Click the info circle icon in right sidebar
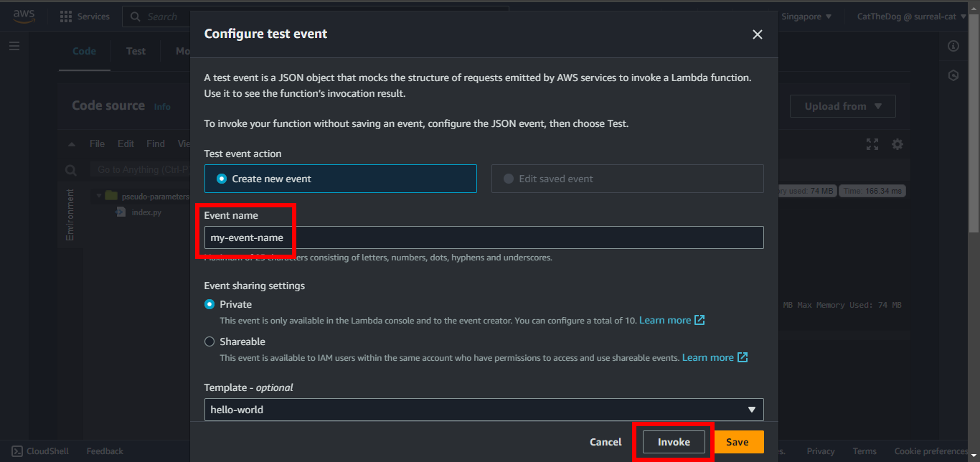 click(x=953, y=46)
